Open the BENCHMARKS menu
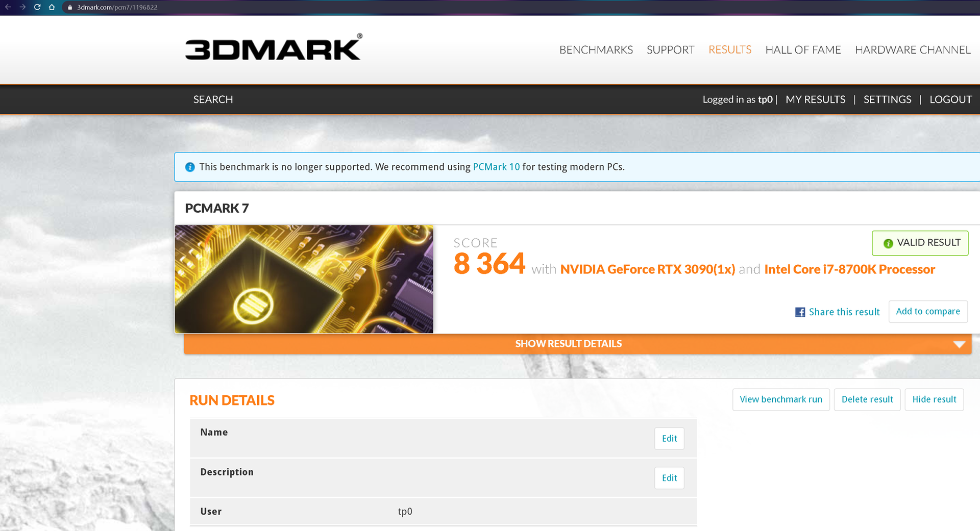The height and width of the screenshot is (531, 980). (x=596, y=50)
